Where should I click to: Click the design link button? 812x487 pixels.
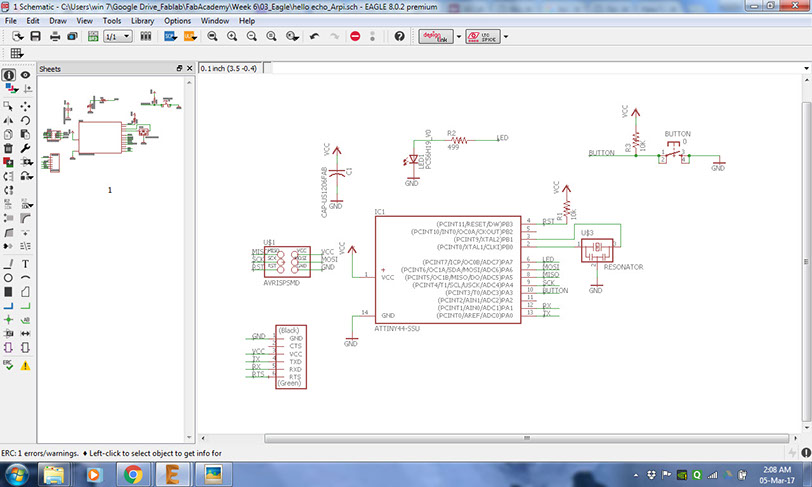click(x=436, y=36)
